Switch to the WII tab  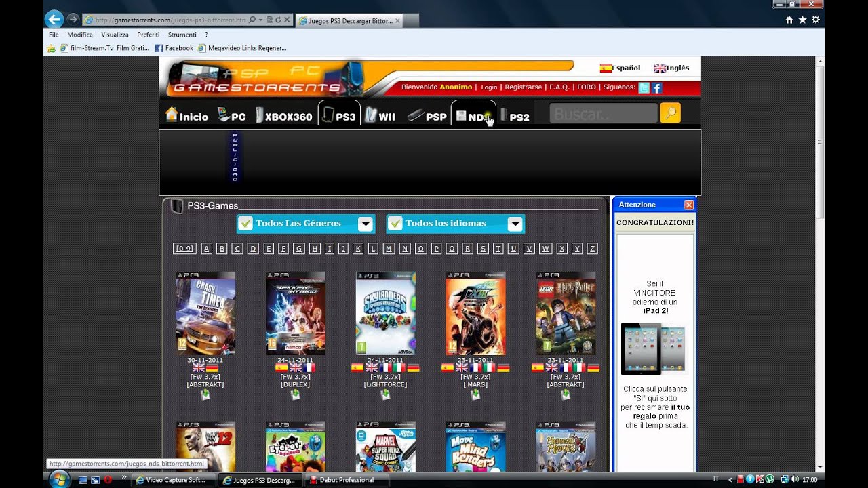[380, 116]
